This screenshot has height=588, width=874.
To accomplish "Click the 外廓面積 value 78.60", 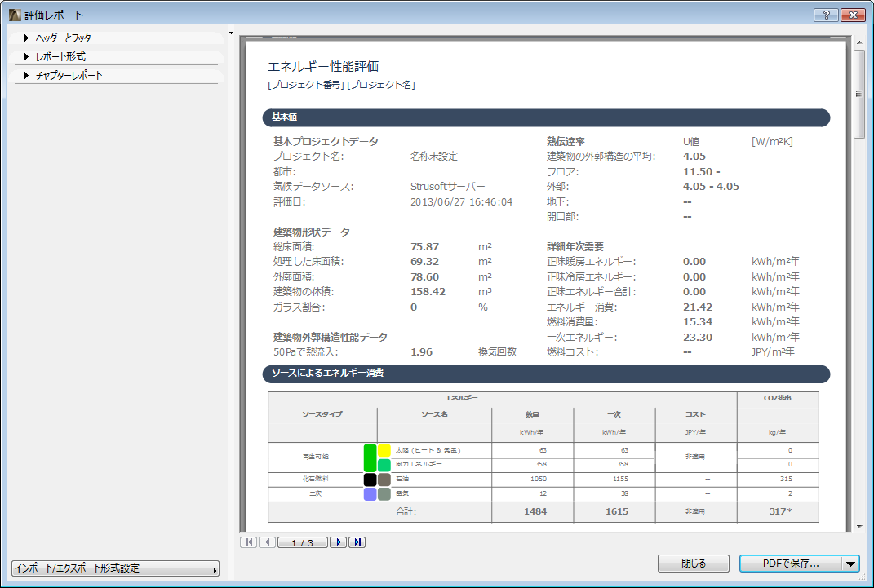I will pyautogui.click(x=424, y=277).
